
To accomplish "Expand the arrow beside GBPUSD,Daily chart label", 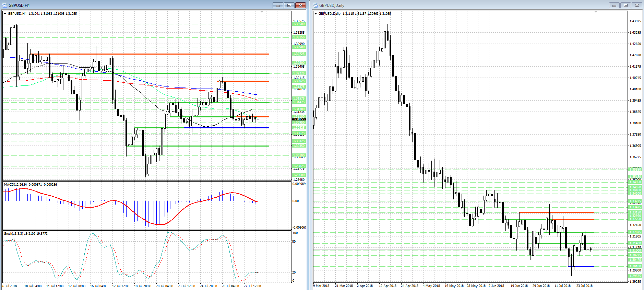I will pyautogui.click(x=316, y=14).
